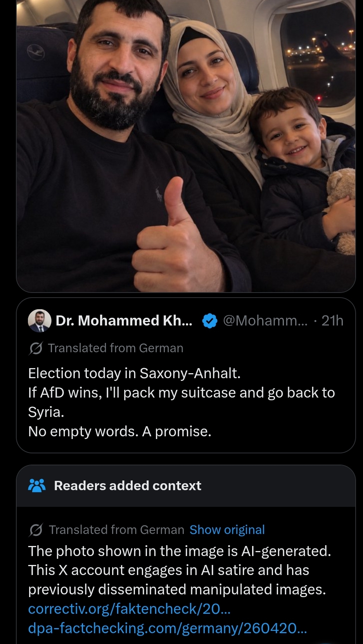Tap the Lufthansa logo on the seat
Screen dimensions: 363x644
coord(36,52)
